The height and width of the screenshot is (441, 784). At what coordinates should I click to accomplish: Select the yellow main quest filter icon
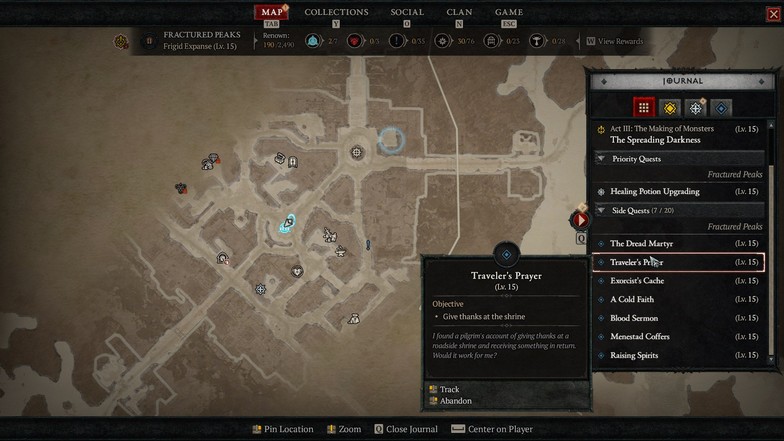click(670, 108)
